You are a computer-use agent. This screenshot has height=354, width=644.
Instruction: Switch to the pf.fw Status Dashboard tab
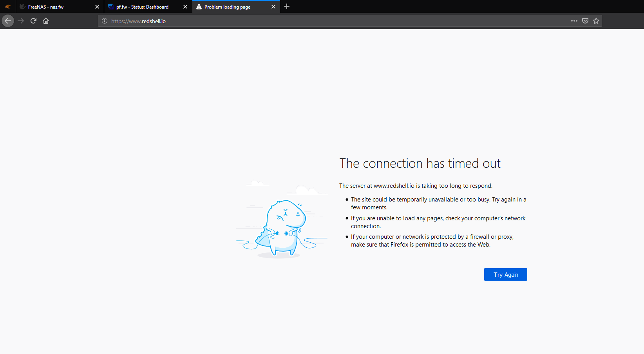pos(148,7)
